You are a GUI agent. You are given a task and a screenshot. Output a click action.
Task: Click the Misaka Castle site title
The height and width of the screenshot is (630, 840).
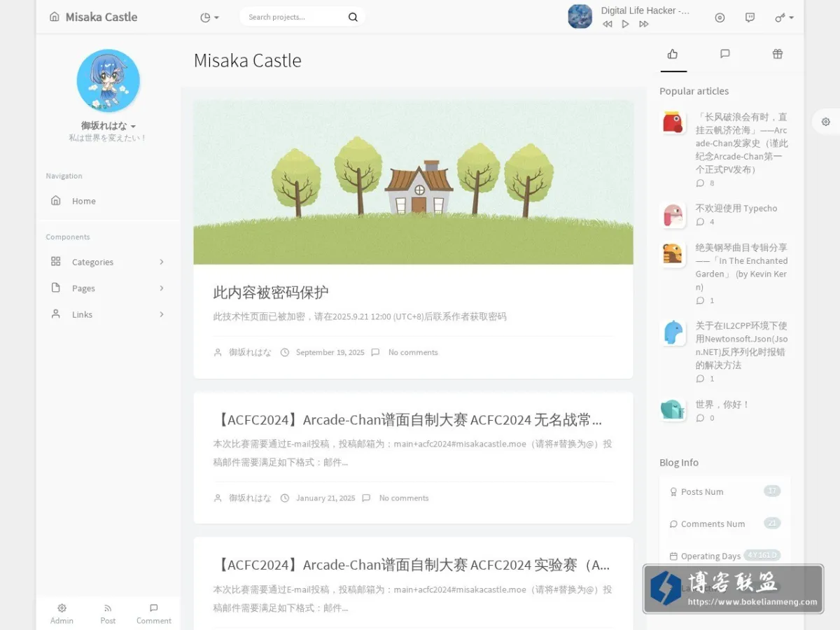tap(101, 17)
